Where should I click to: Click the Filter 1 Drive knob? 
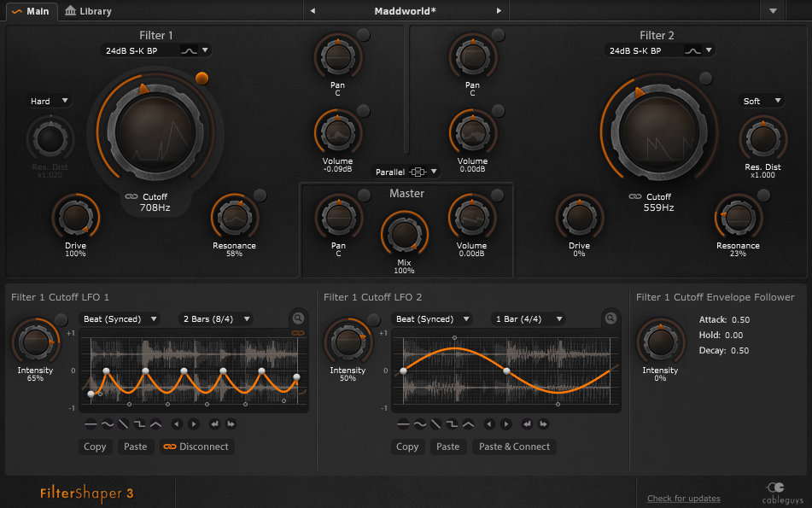[76, 217]
